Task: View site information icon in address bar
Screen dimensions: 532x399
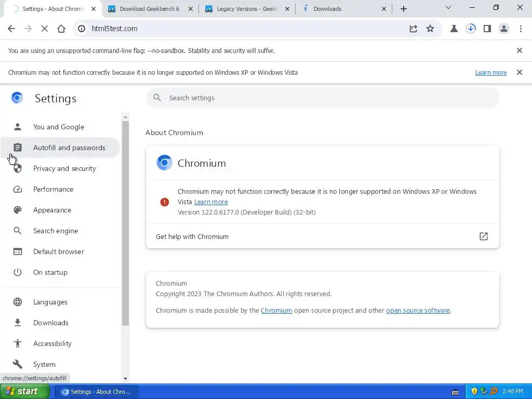Action: pos(82,29)
